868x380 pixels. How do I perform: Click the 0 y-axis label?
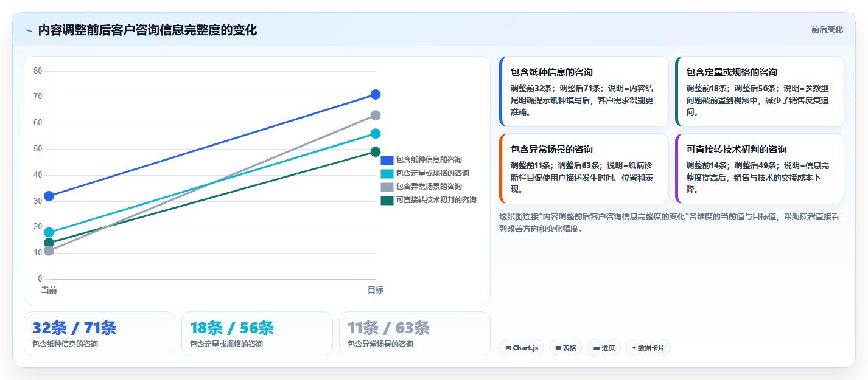40,279
